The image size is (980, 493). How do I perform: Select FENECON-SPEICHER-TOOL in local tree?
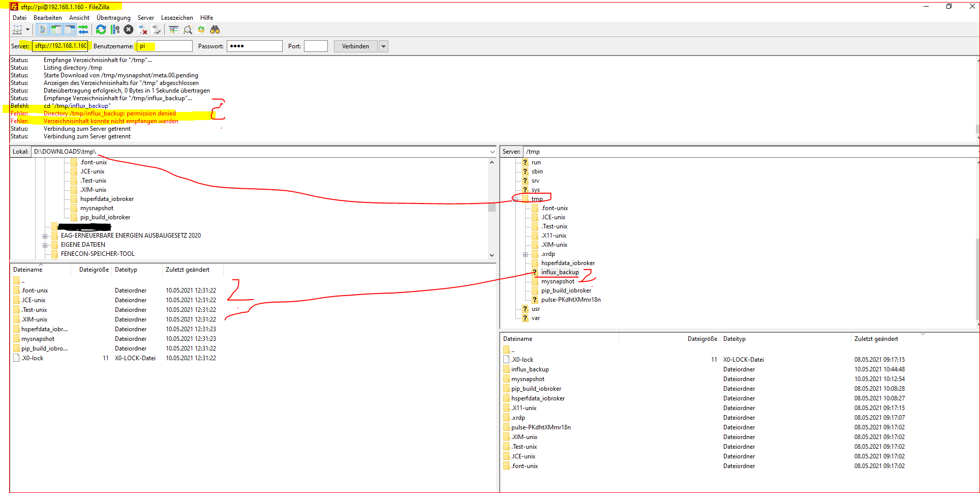click(x=98, y=254)
